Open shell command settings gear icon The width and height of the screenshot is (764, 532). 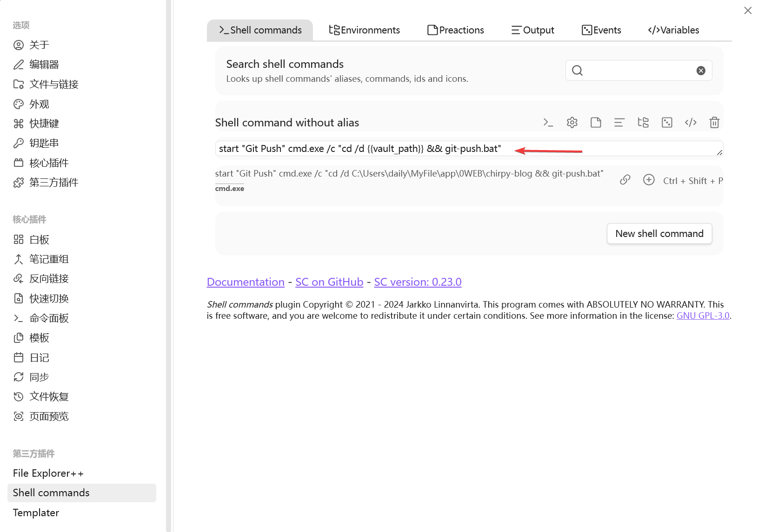572,123
